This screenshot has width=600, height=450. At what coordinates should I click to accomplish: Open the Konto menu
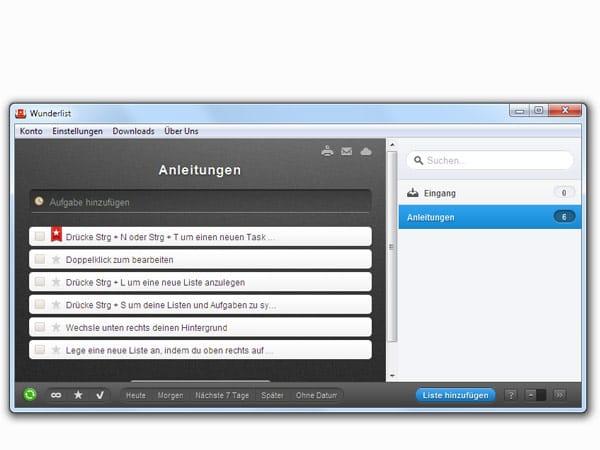pyautogui.click(x=31, y=131)
